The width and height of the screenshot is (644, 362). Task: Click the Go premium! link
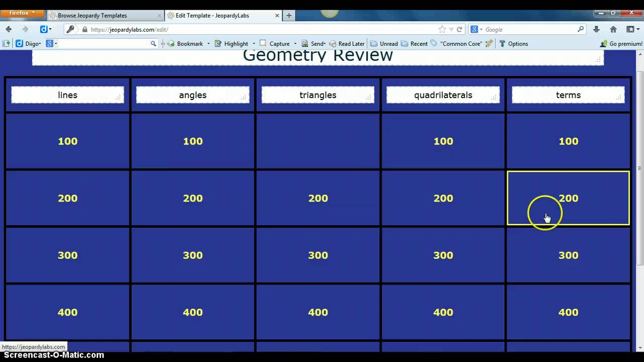click(621, 44)
